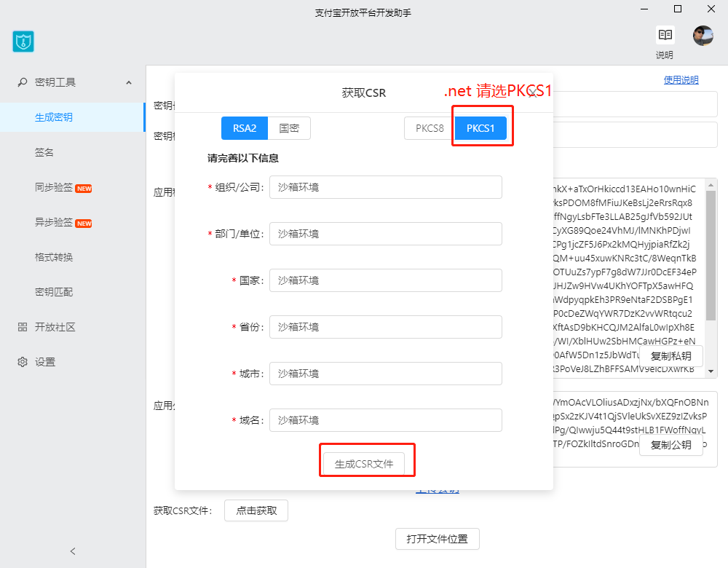Minimize the 支付宝开放平台开发助手 window
The image size is (728, 568).
(644, 9)
